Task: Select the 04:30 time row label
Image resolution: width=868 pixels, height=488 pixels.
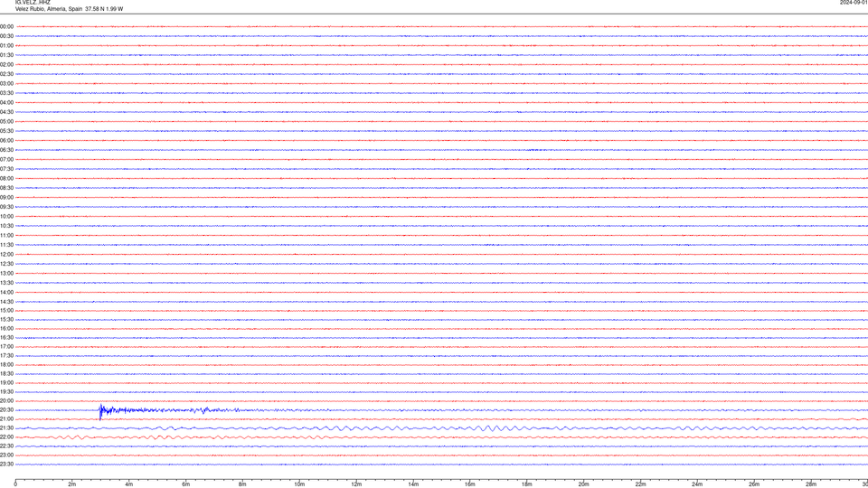Action: (6, 112)
